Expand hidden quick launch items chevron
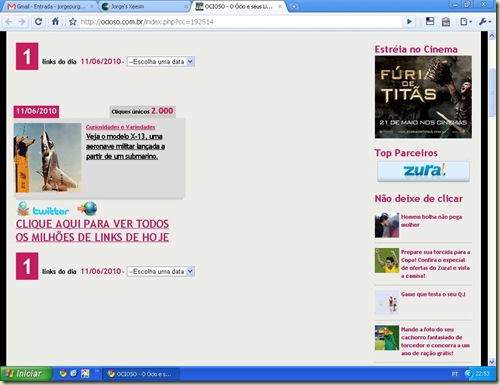The width and height of the screenshot is (500, 385). pos(97,370)
